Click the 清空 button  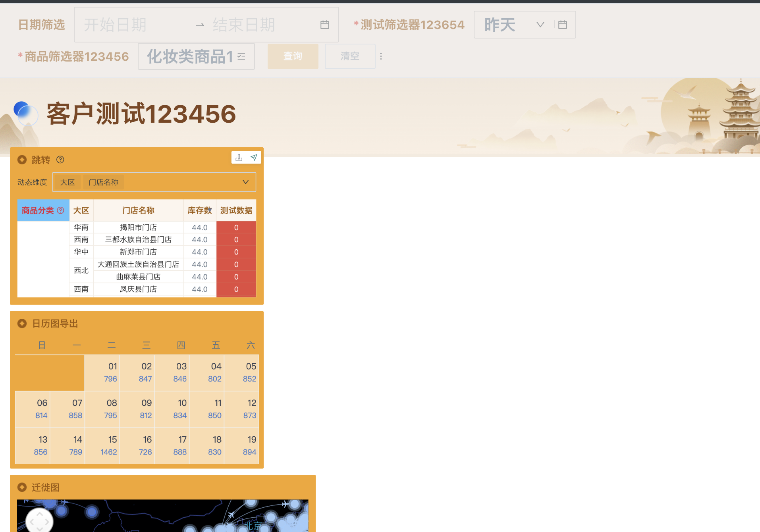(x=349, y=56)
